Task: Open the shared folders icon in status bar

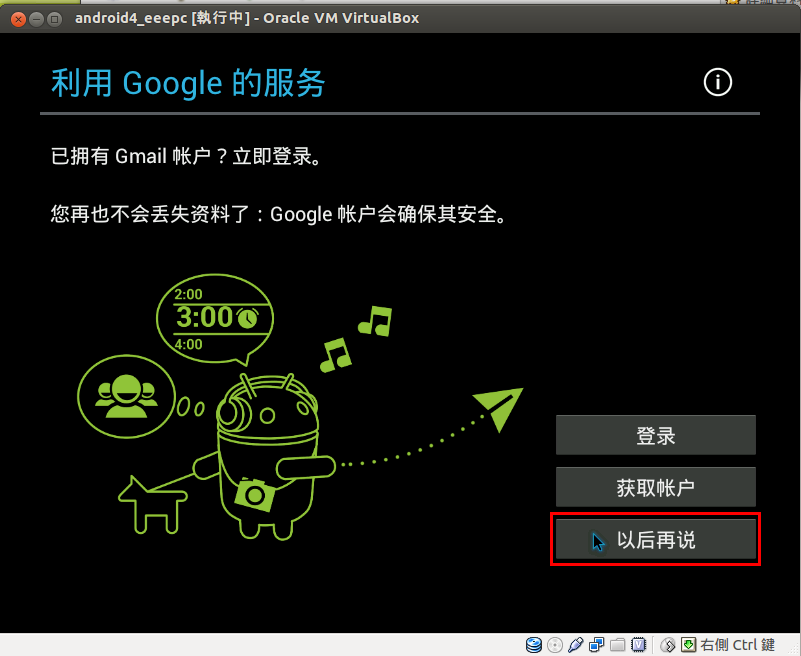Action: (x=618, y=645)
